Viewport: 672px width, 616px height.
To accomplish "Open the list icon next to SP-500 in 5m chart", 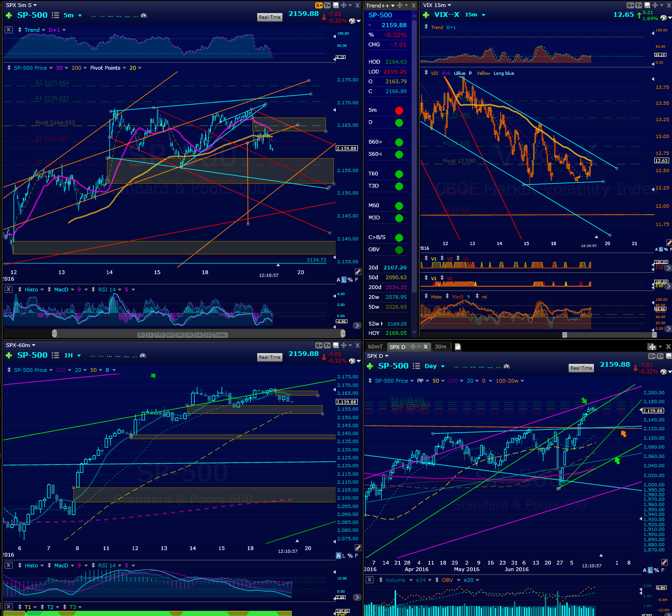I will coord(55,15).
